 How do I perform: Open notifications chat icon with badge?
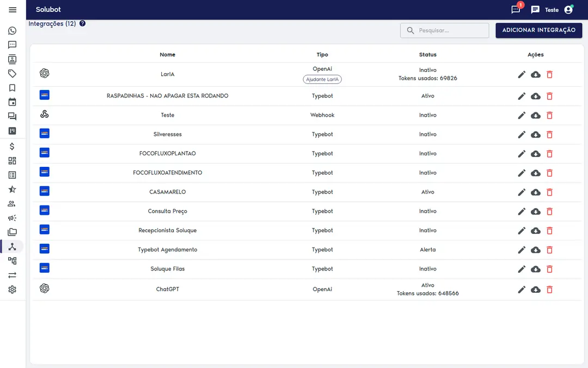pyautogui.click(x=516, y=10)
